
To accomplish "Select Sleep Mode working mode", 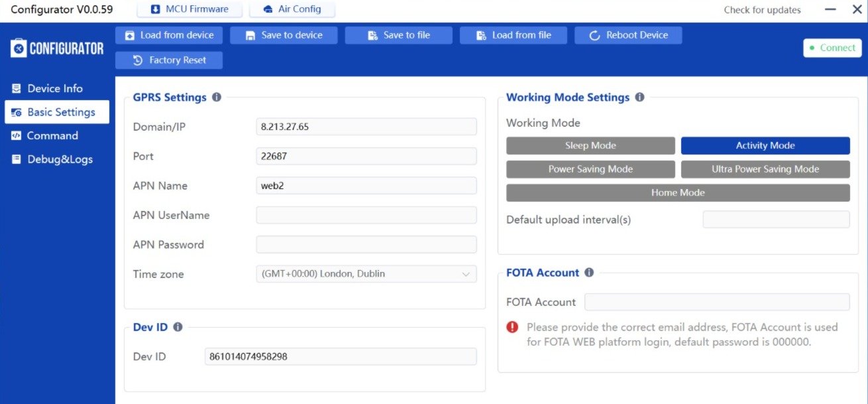I will 590,146.
